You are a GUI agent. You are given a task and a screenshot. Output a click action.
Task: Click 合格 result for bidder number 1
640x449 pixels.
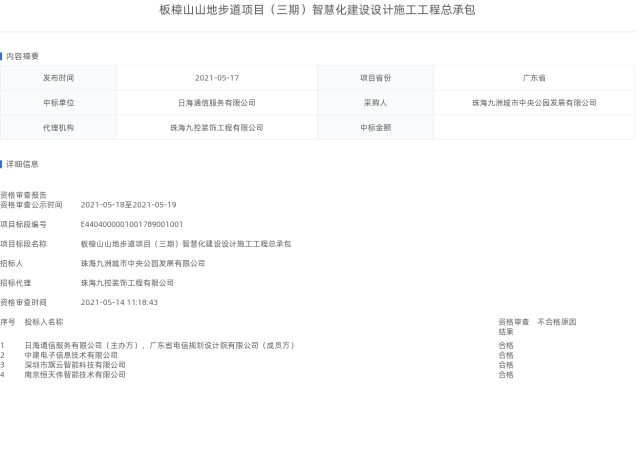pyautogui.click(x=506, y=345)
